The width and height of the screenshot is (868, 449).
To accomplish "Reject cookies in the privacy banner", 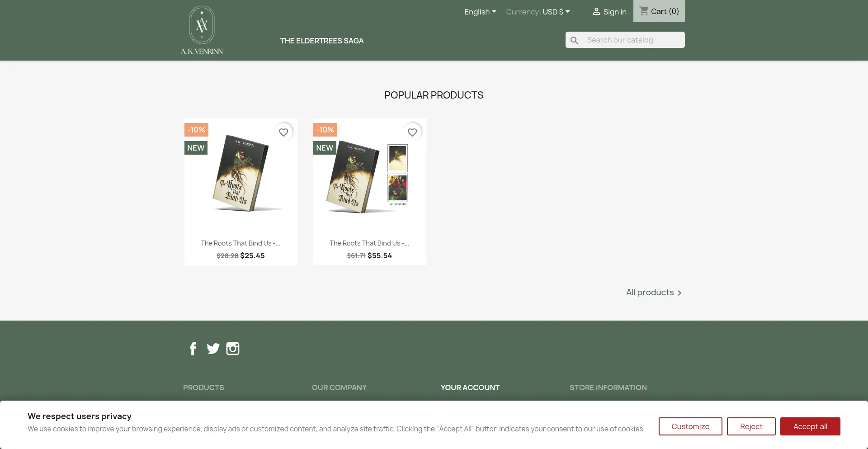I will 751,426.
